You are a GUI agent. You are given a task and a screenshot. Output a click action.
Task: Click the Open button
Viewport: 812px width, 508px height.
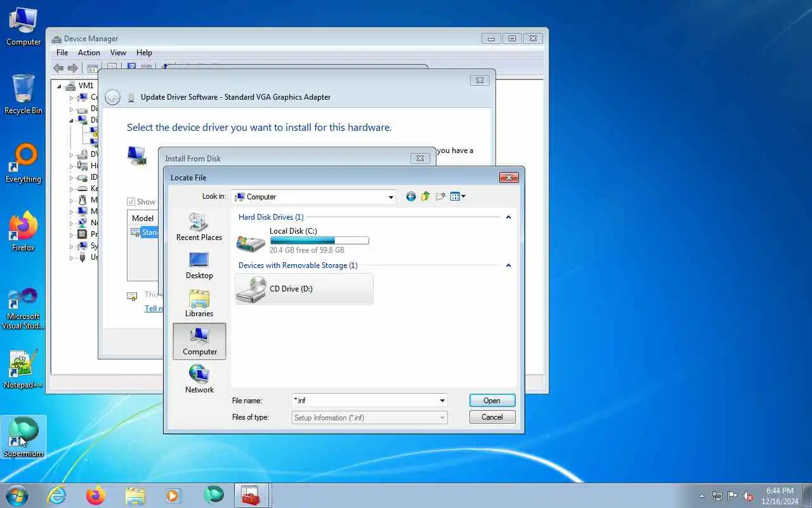492,401
